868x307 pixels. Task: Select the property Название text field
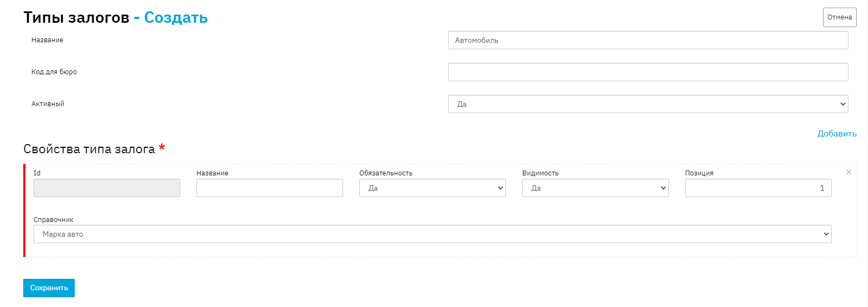[269, 188]
